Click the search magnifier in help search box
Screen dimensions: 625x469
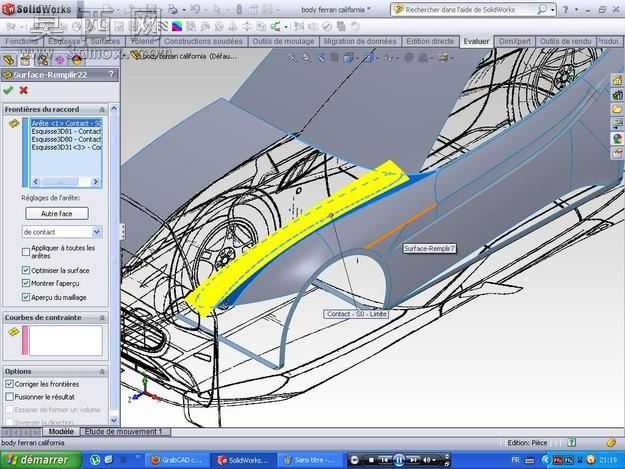542,10
